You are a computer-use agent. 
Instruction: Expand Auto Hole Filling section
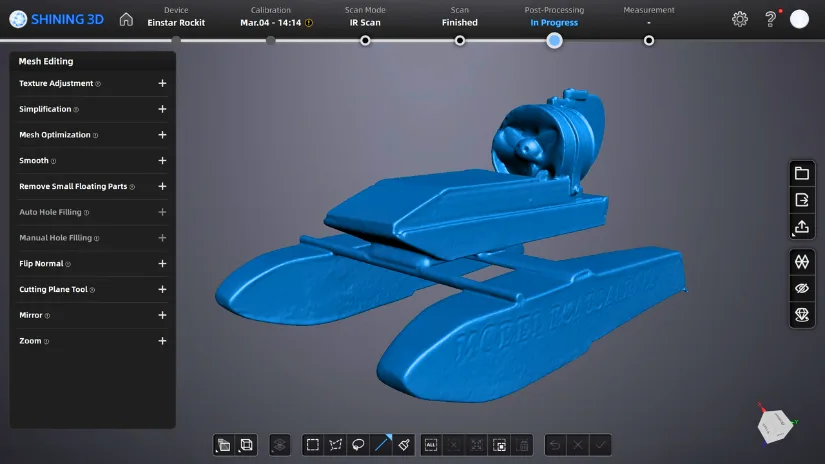pyautogui.click(x=162, y=212)
